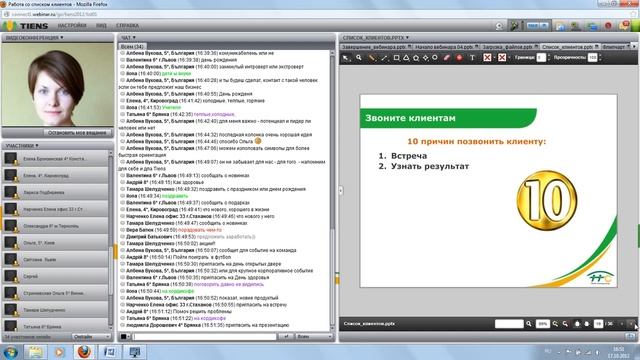
Task: Open Word from the taskbar
Action: point(109,351)
